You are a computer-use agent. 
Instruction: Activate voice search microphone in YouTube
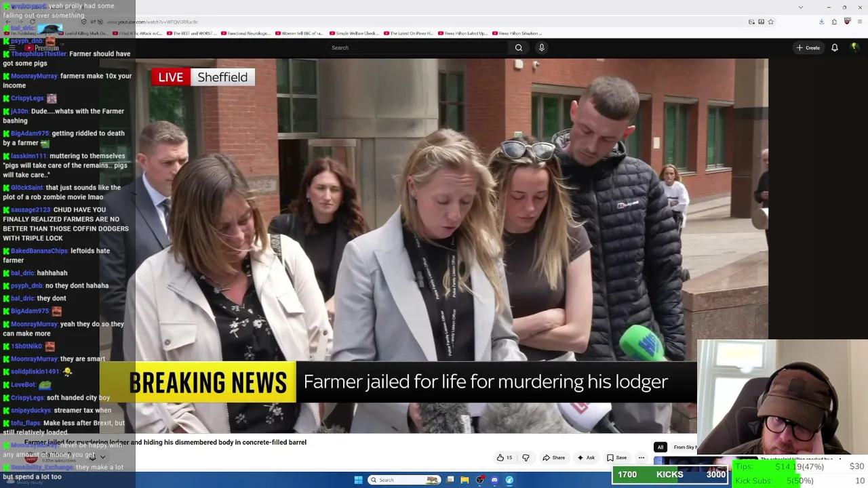541,47
